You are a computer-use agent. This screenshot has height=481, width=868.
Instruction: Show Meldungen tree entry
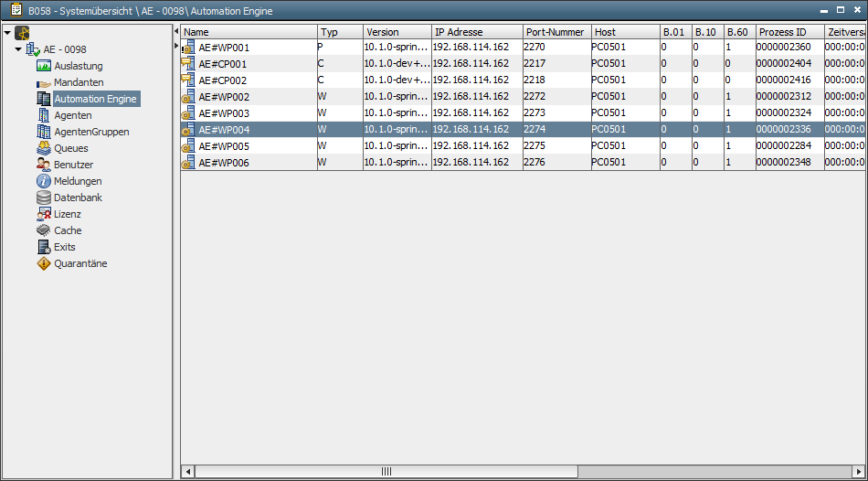click(78, 181)
